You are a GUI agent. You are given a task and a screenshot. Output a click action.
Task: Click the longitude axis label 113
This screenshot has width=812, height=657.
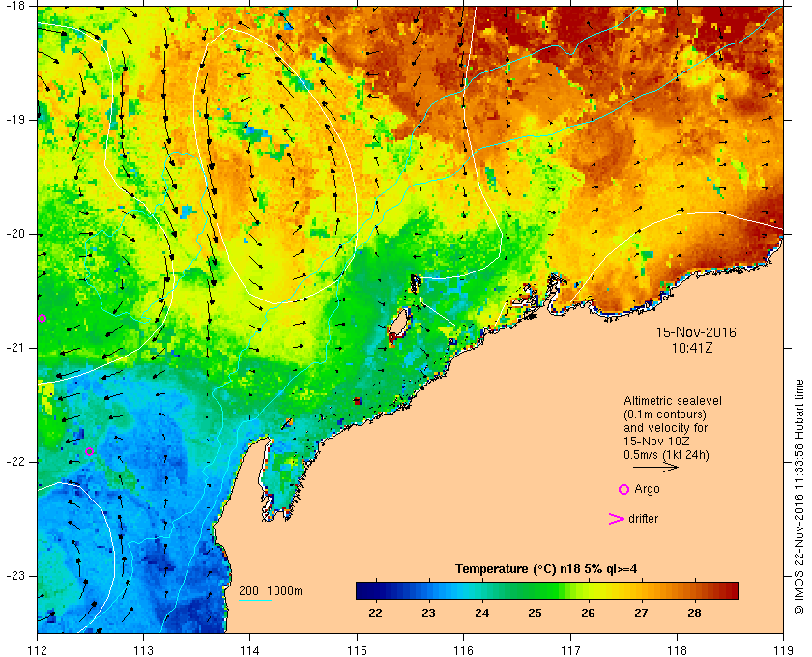click(x=143, y=650)
